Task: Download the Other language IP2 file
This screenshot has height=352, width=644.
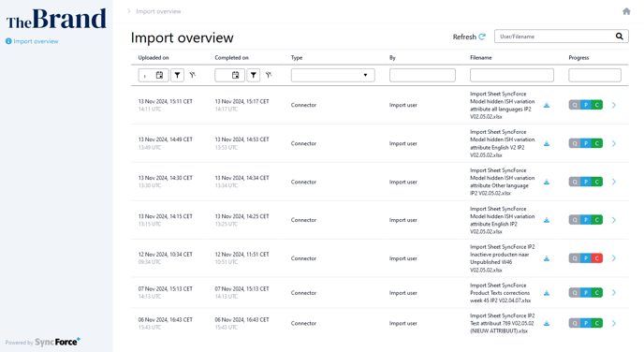Action: (x=547, y=182)
